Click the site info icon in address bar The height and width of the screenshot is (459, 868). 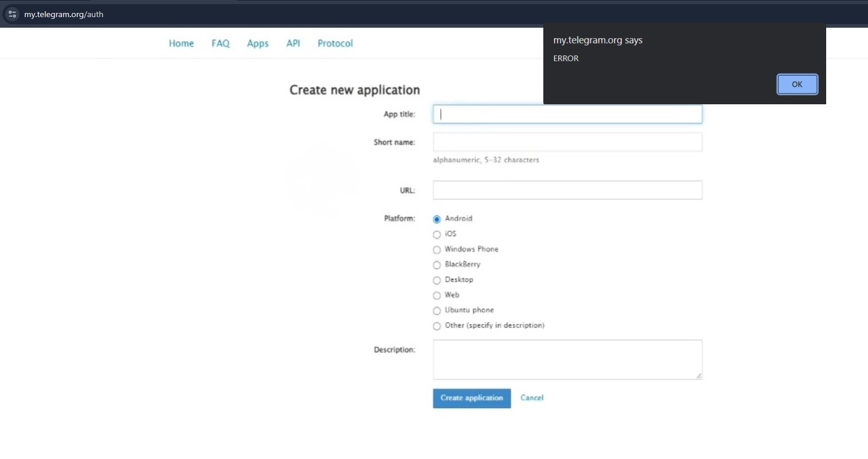click(x=12, y=14)
